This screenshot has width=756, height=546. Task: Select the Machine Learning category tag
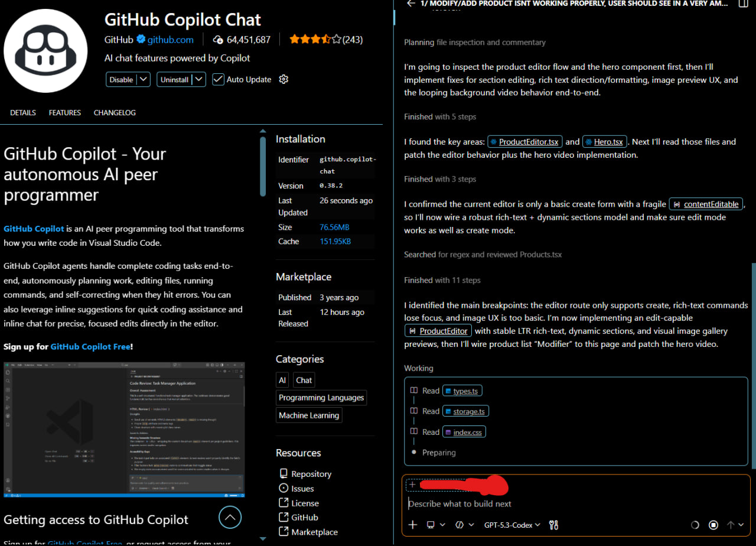click(x=309, y=415)
